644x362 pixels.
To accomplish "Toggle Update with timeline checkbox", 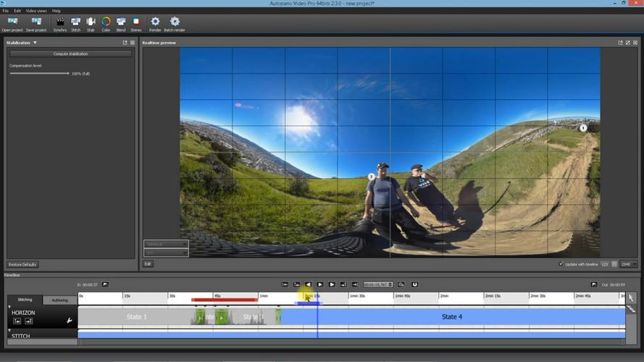I will (x=561, y=264).
